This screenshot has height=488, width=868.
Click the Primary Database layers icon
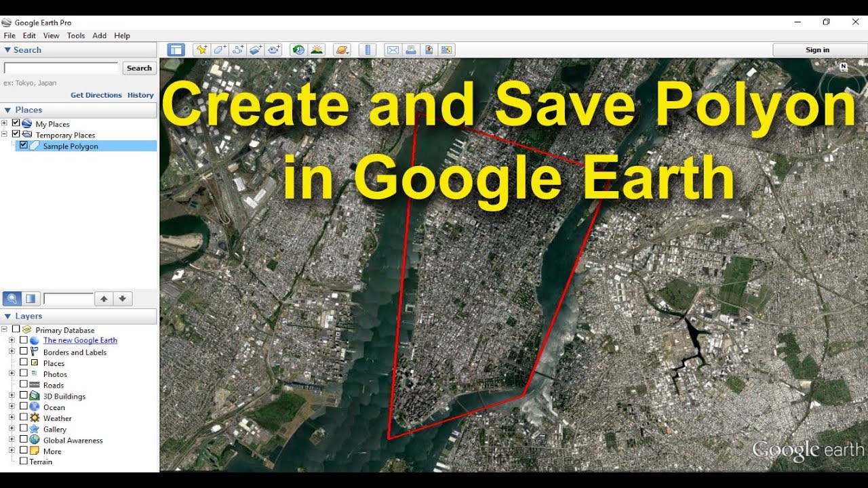tap(27, 329)
